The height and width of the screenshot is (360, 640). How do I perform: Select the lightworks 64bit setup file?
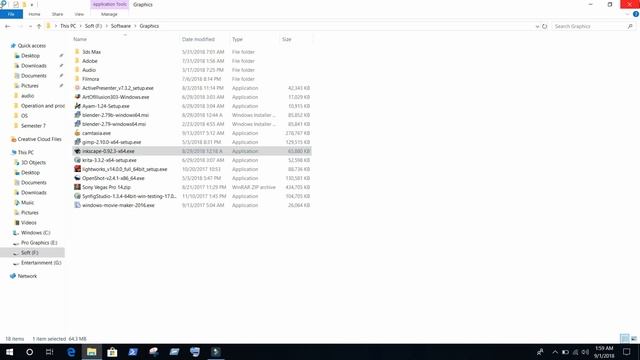point(124,169)
